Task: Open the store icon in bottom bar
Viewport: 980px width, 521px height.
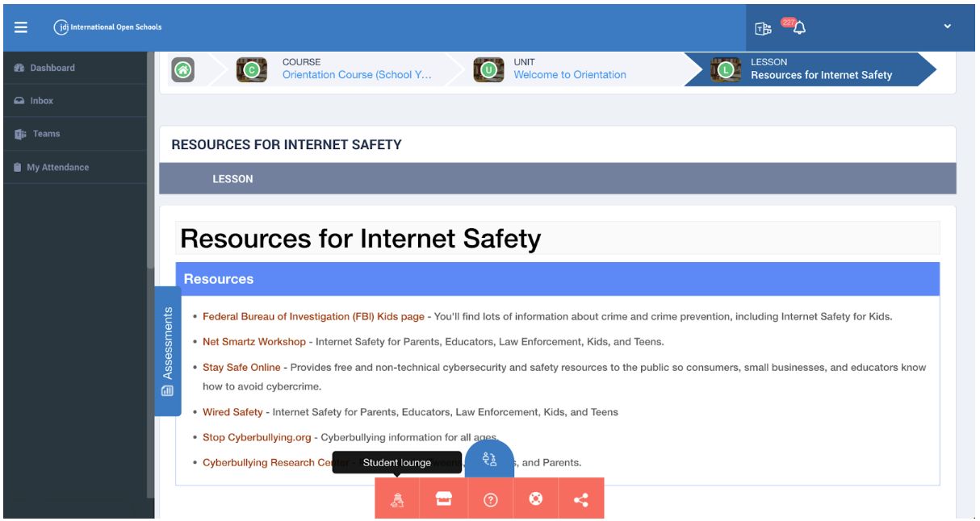Action: coord(444,499)
